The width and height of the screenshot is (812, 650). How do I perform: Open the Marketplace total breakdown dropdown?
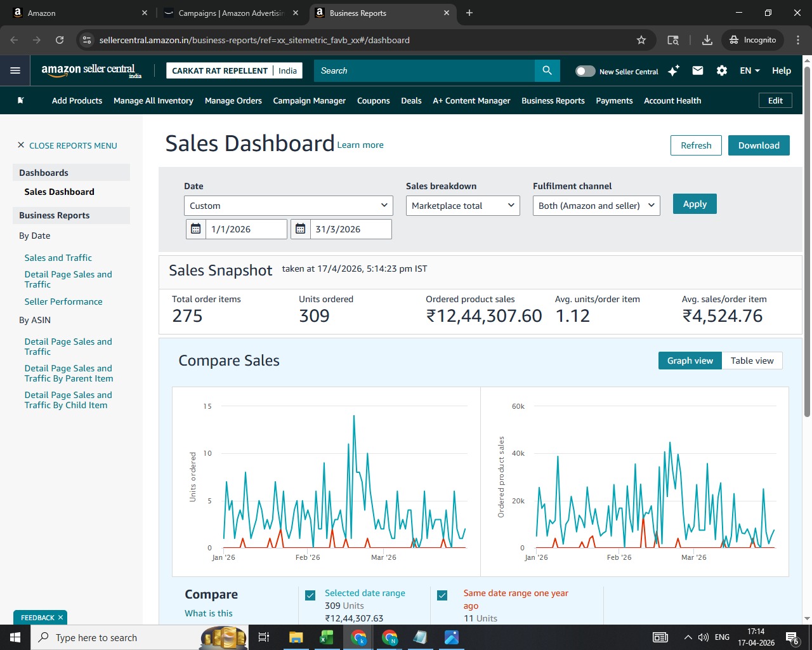click(x=463, y=206)
